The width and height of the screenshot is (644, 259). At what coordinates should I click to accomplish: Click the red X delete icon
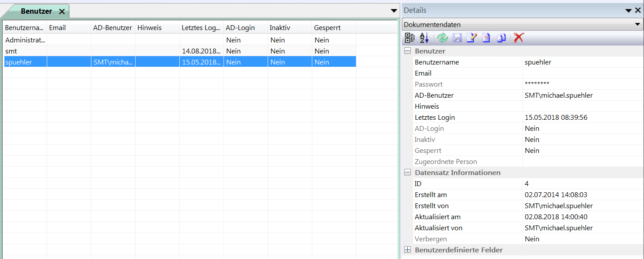click(x=519, y=38)
